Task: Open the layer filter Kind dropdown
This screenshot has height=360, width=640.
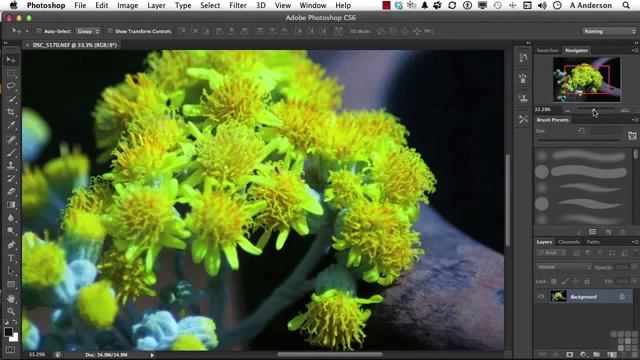Action: pyautogui.click(x=551, y=253)
